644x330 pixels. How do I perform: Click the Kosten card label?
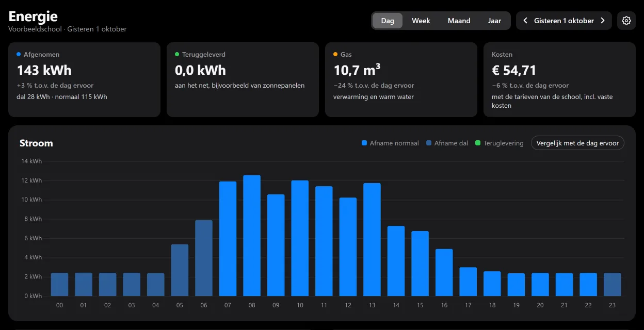[502, 54]
